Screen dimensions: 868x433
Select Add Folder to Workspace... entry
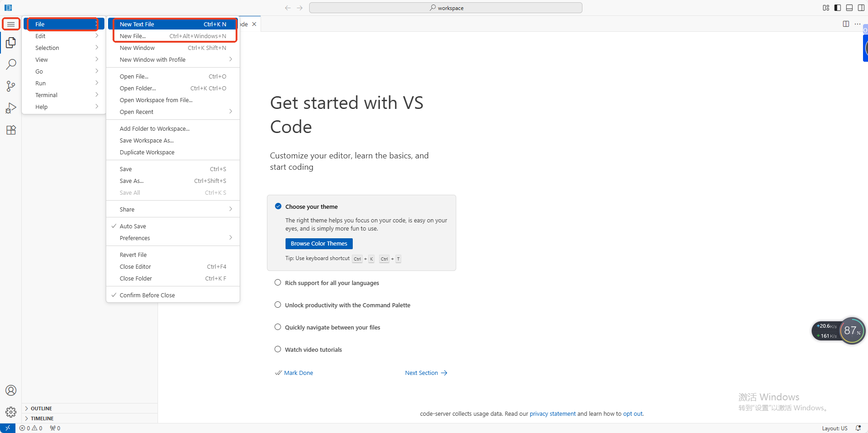click(173, 128)
